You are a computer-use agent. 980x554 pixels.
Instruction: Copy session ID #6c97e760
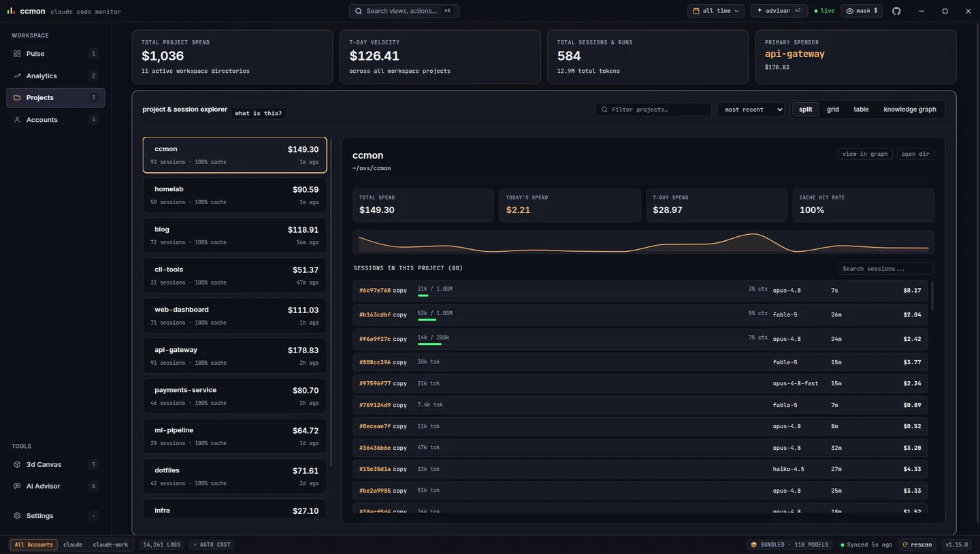pos(400,291)
